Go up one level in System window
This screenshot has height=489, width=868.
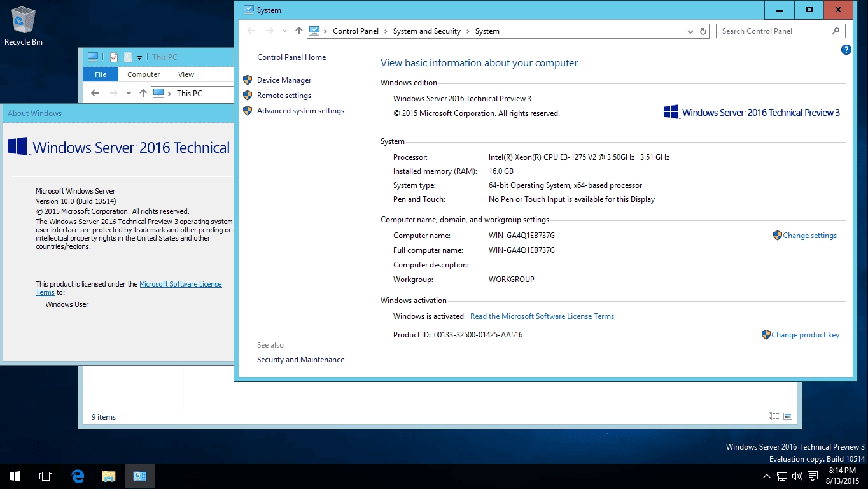pyautogui.click(x=299, y=31)
